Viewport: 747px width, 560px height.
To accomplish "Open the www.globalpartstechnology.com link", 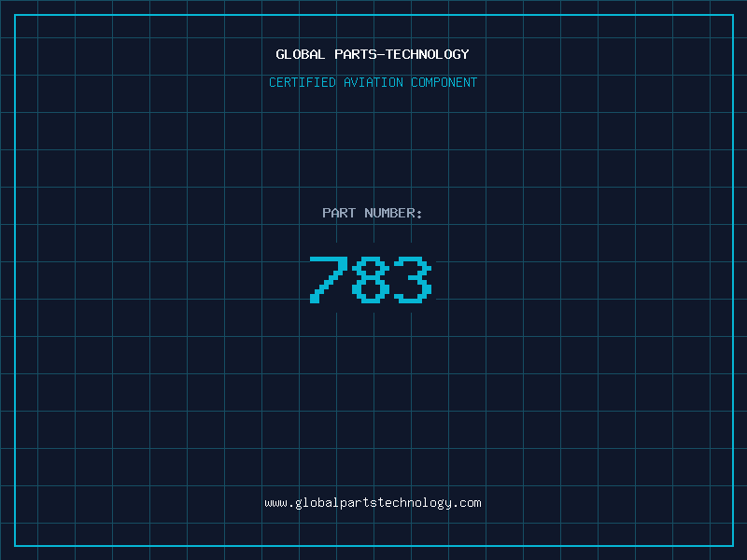I will tap(373, 503).
